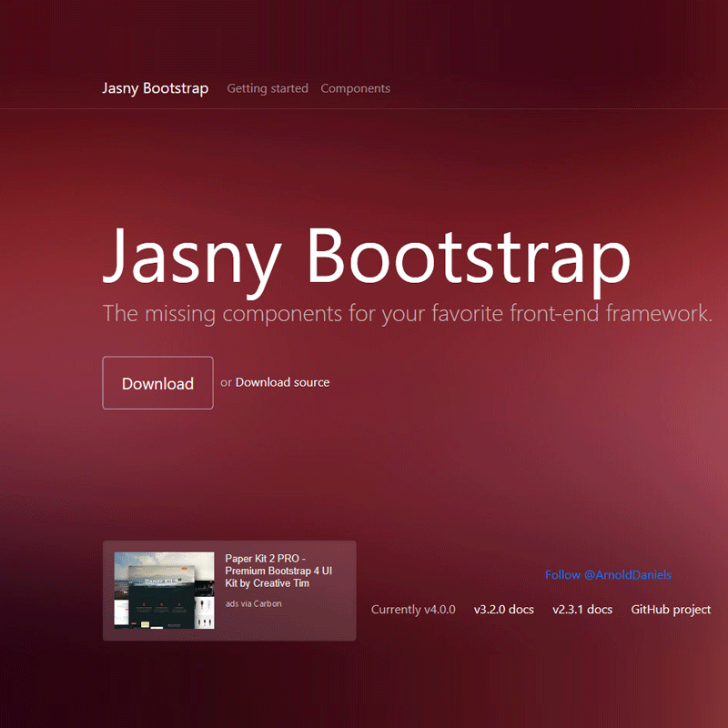The width and height of the screenshot is (728, 728).
Task: Click the missing components tagline text
Action: pos(408,313)
